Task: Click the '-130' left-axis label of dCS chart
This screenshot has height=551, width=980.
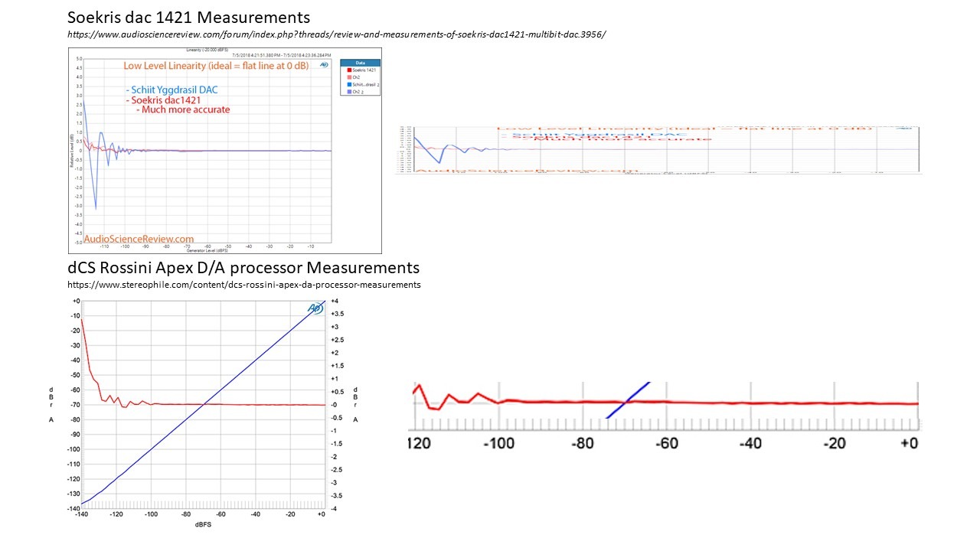Action: point(73,494)
